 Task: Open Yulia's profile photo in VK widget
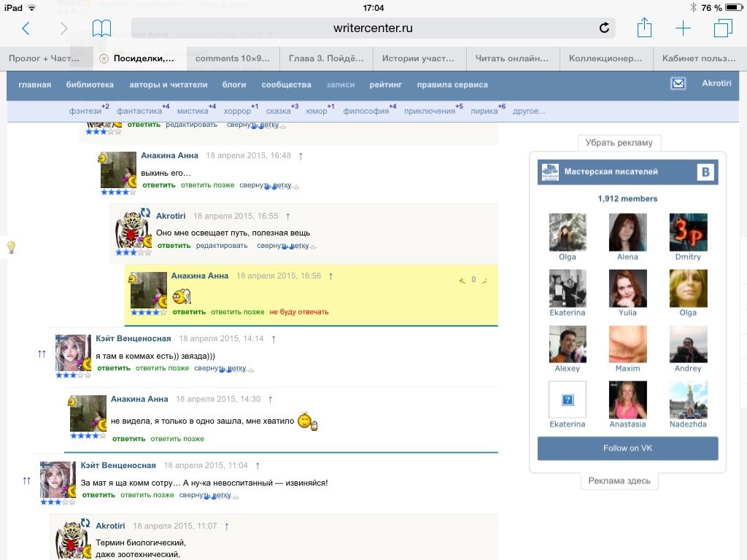pos(627,289)
